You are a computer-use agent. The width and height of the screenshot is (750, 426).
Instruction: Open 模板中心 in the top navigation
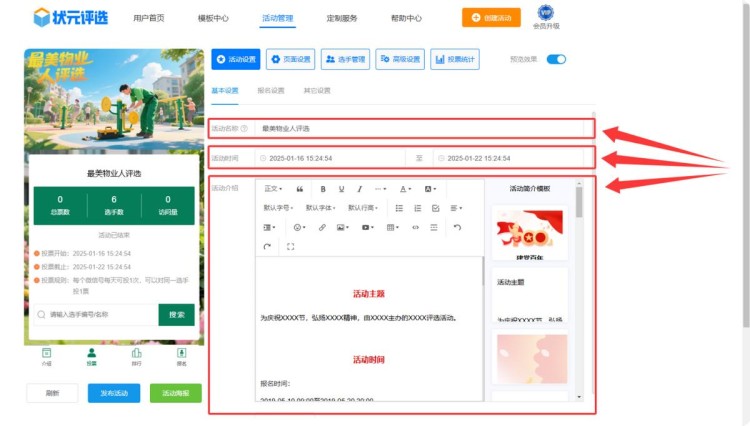213,18
